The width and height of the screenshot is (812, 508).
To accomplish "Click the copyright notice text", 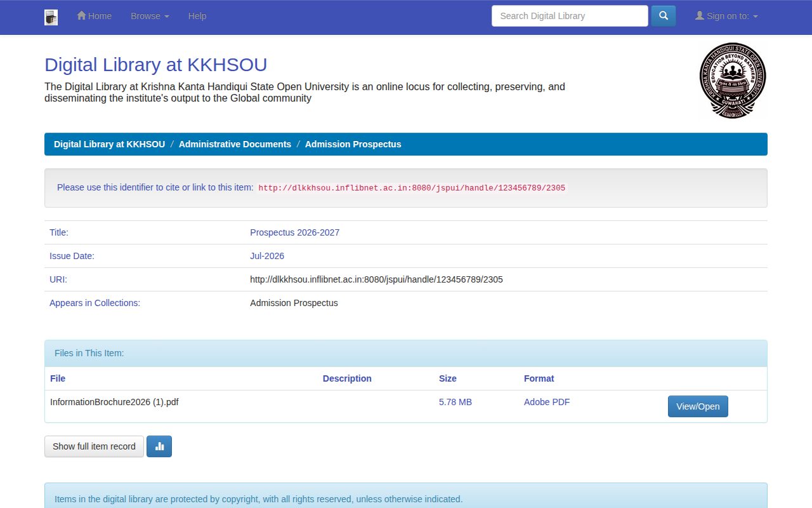I will [x=259, y=499].
